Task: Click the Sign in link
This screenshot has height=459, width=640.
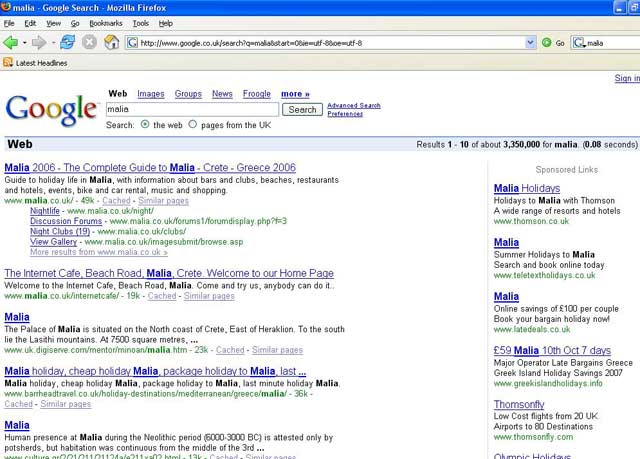Action: (627, 78)
